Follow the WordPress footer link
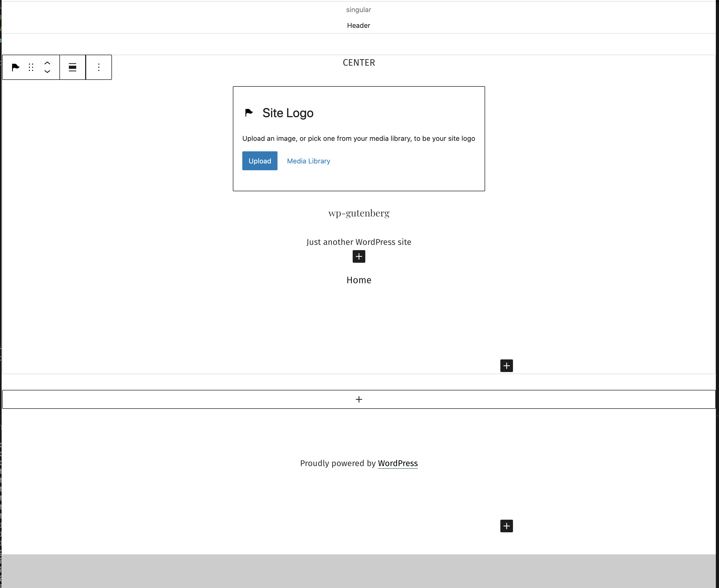The width and height of the screenshot is (719, 588). [397, 463]
